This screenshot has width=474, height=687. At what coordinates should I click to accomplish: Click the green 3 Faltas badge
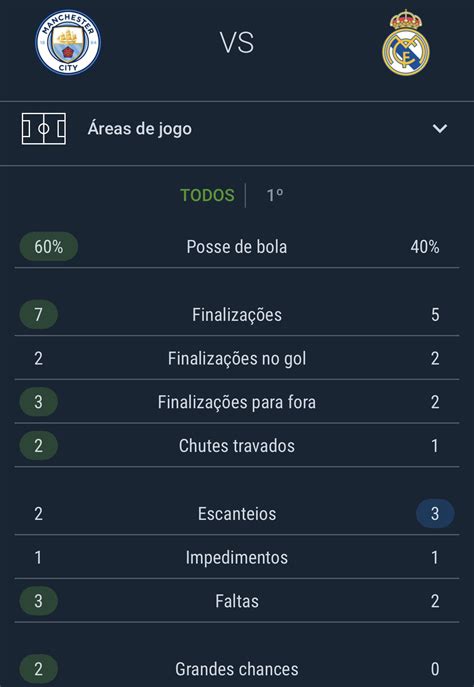point(39,601)
